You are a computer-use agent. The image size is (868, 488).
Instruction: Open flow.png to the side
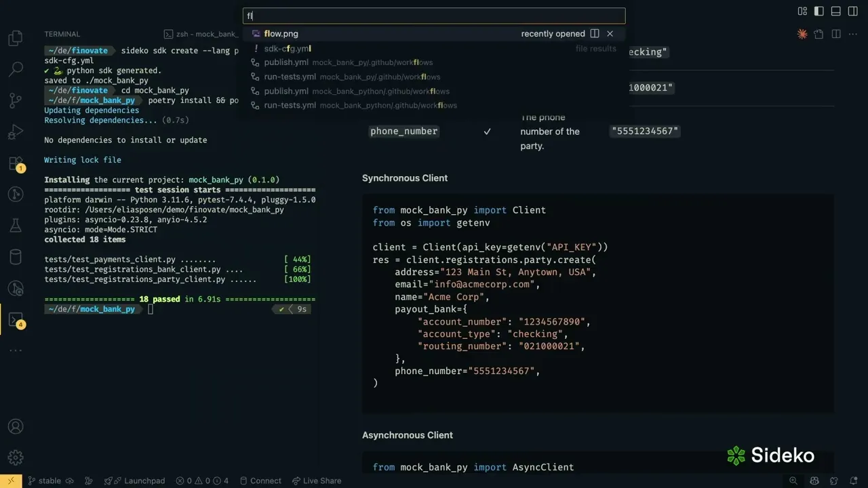(x=595, y=33)
